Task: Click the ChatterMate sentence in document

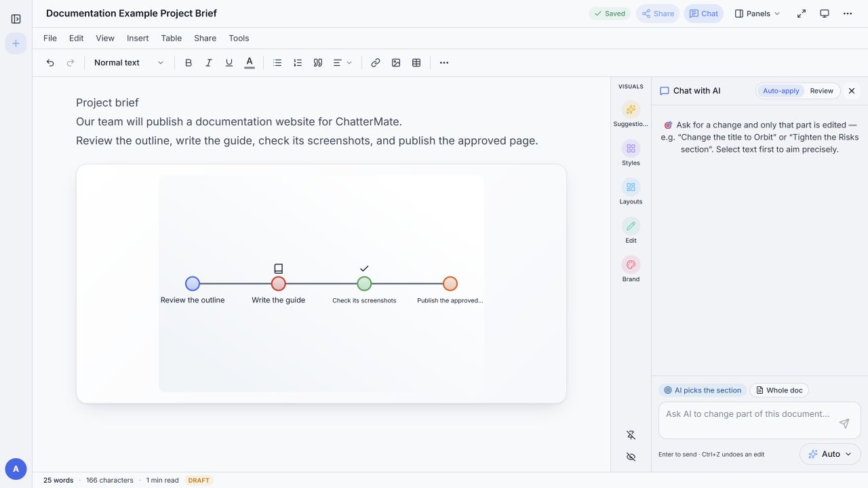Action: 239,122
